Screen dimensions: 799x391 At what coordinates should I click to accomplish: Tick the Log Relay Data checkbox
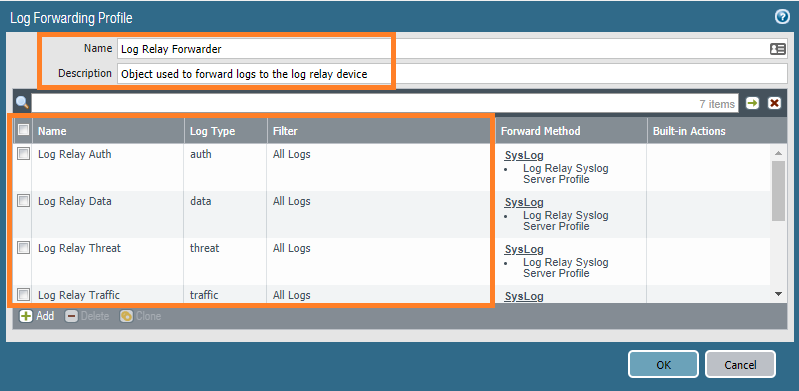click(x=23, y=200)
